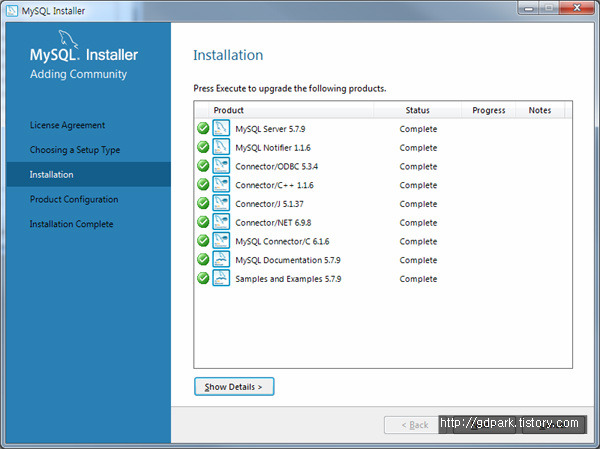This screenshot has height=449, width=600.
Task: Click green checkmark beside Connector/C++ 1.1.6
Action: click(203, 184)
